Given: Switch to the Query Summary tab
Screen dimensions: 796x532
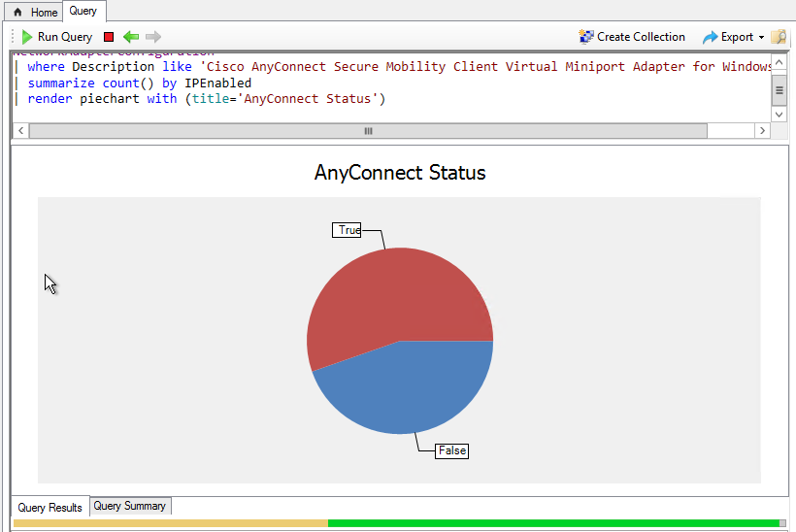Looking at the screenshot, I should click(x=130, y=506).
